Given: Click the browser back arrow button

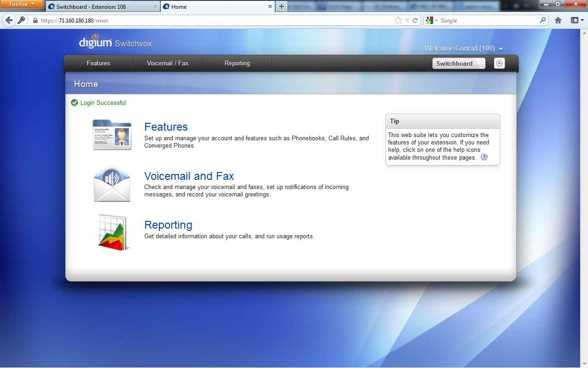Looking at the screenshot, I should (x=9, y=20).
